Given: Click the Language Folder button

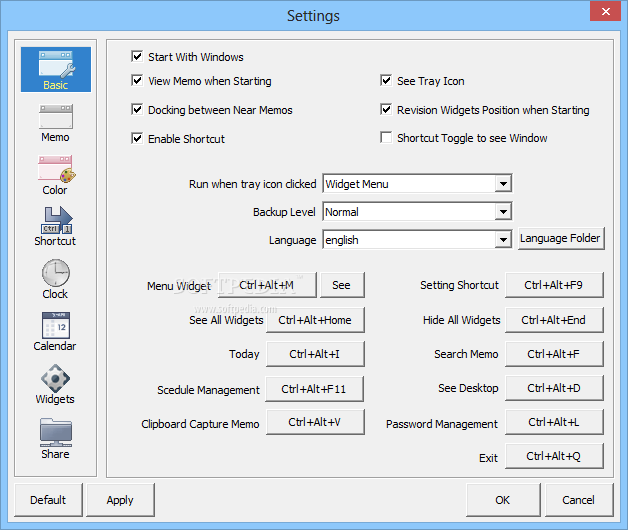Looking at the screenshot, I should 561,239.
